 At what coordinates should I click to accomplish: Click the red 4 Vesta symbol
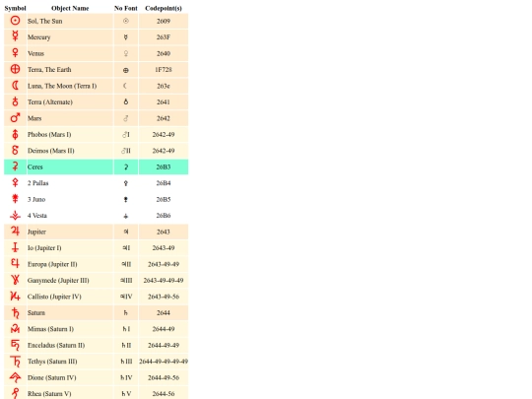click(15, 216)
